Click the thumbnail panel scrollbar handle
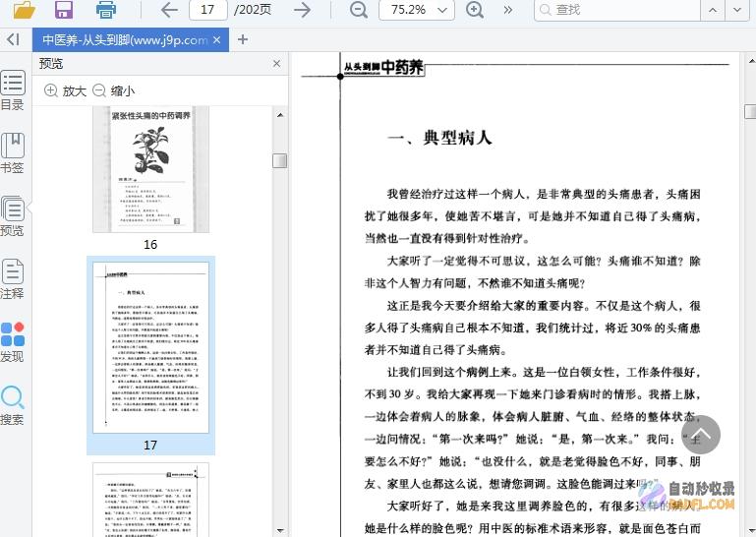 coord(280,160)
